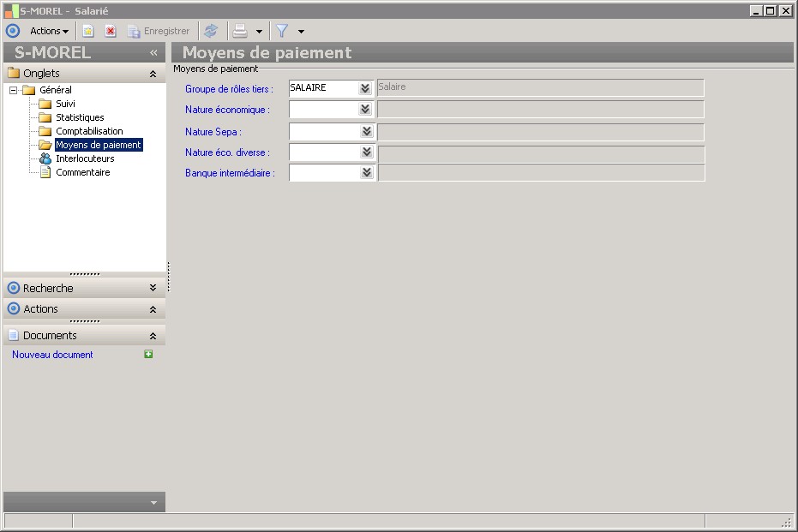Open the printer options dropdown arrow

259,32
